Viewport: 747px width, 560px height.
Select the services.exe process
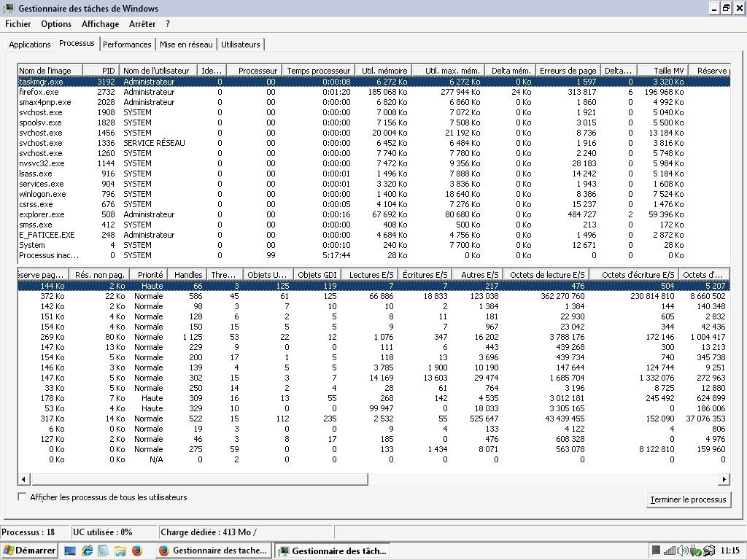pos(374,184)
